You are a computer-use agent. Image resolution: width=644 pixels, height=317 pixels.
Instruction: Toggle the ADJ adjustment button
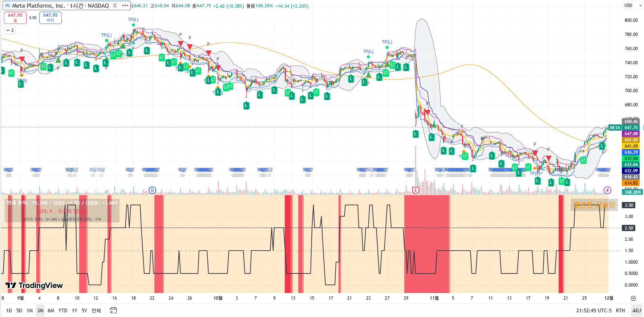click(x=636, y=310)
